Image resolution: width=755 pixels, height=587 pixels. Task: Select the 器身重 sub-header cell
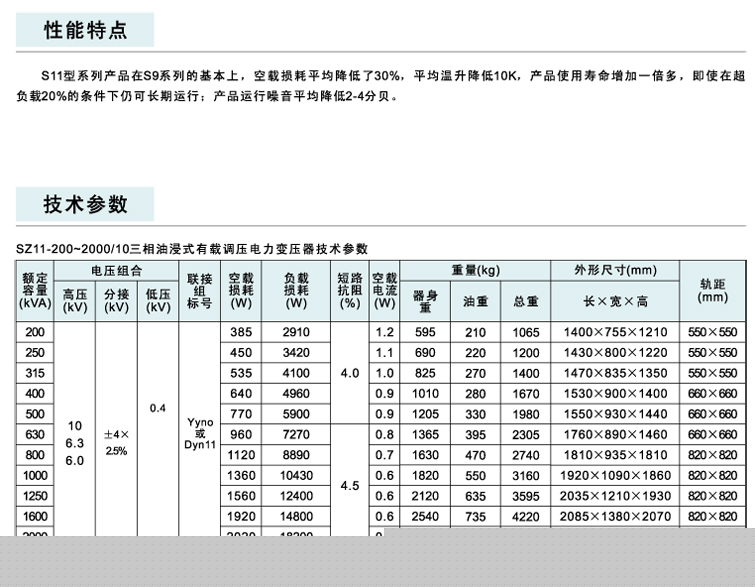point(426,300)
